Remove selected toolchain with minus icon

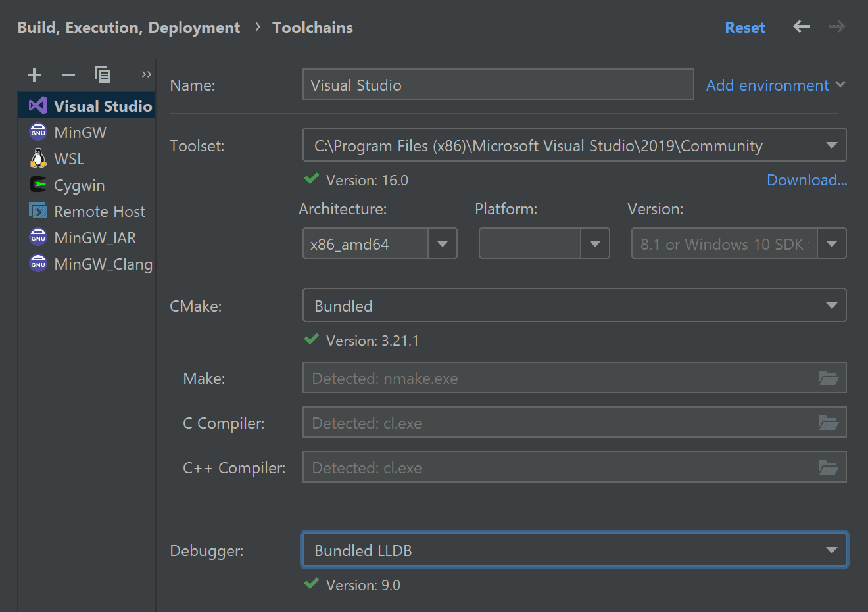pos(68,75)
